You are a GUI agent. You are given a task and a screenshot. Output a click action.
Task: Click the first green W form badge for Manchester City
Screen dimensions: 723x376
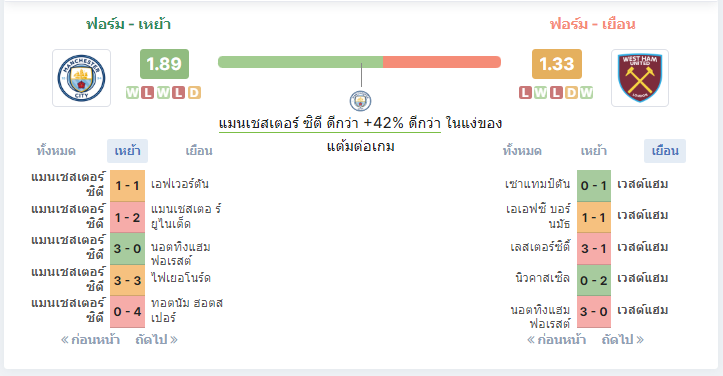click(132, 93)
